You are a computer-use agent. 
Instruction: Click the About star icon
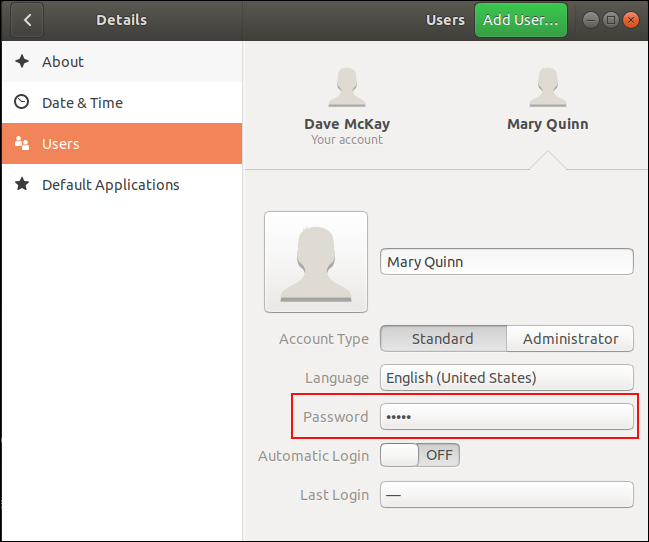[22, 62]
